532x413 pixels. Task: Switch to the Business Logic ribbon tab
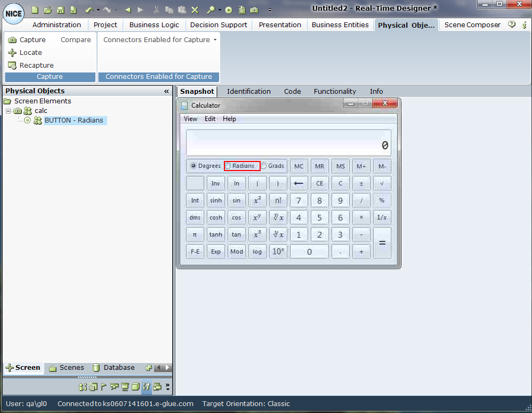155,25
